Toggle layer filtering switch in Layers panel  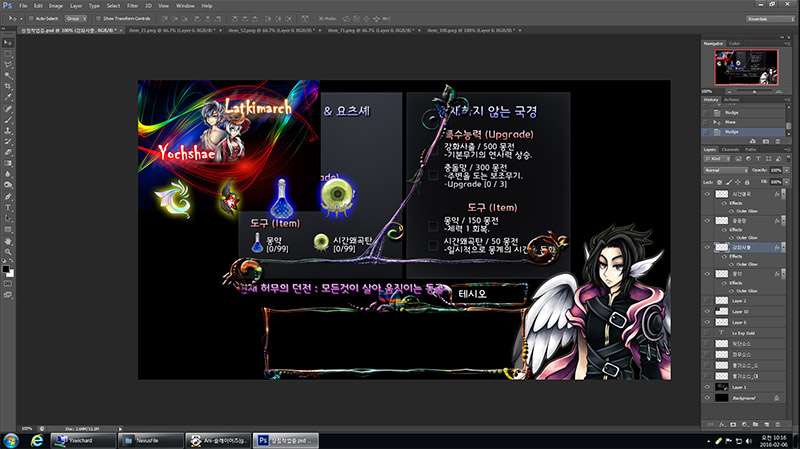click(x=787, y=159)
